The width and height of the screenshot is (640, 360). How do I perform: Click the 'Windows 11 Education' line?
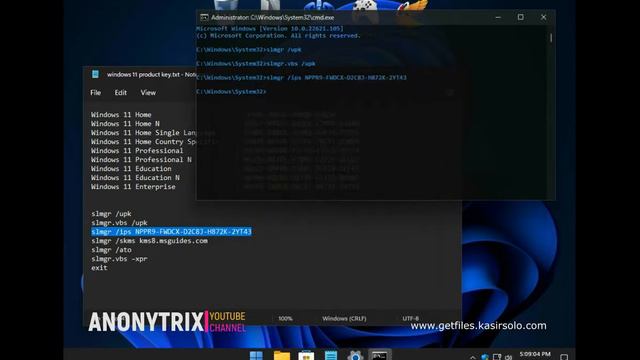[x=131, y=169]
